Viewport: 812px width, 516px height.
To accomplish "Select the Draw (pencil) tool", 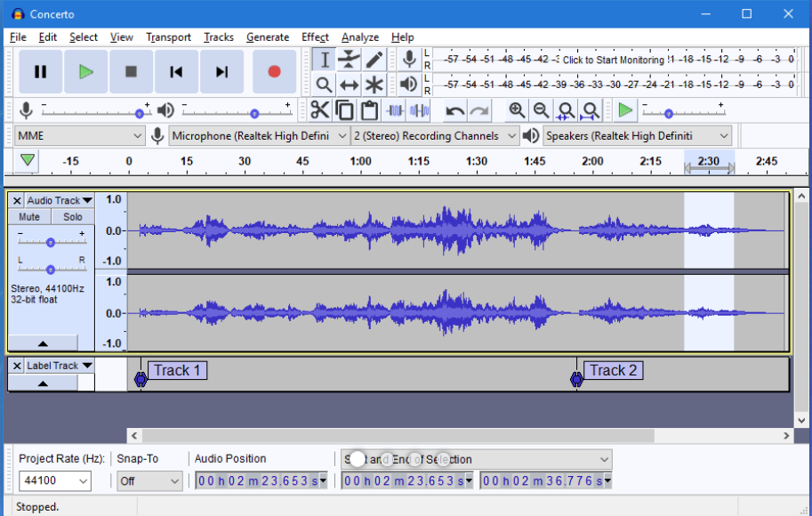I will [x=374, y=60].
